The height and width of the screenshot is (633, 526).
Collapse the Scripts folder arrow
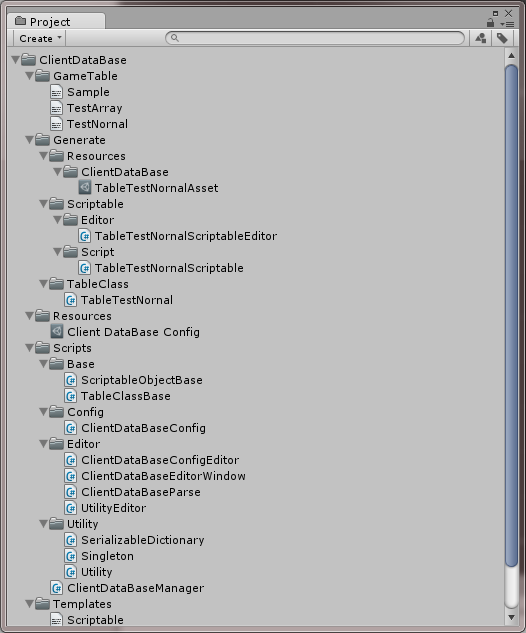30,348
